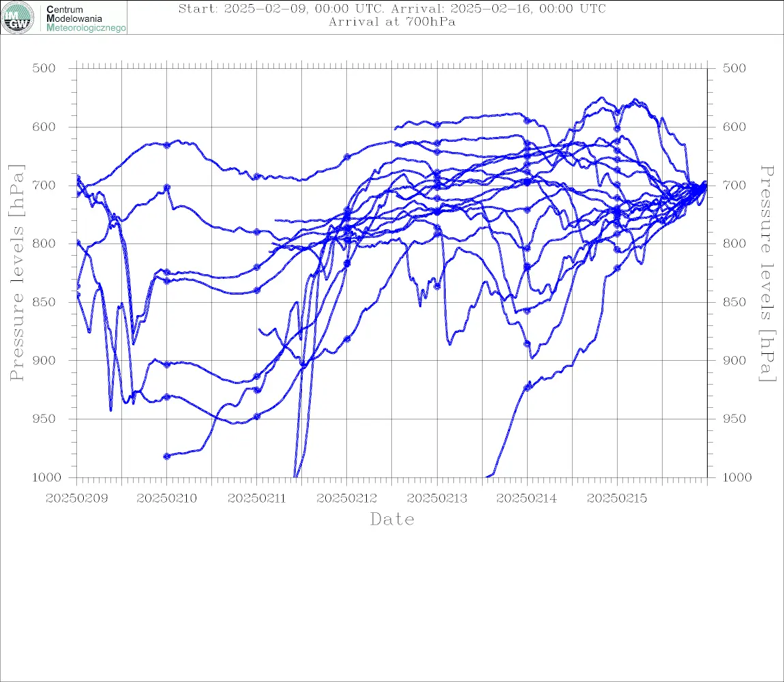Click the 20250213 date label
The image size is (784, 682).
click(x=437, y=499)
